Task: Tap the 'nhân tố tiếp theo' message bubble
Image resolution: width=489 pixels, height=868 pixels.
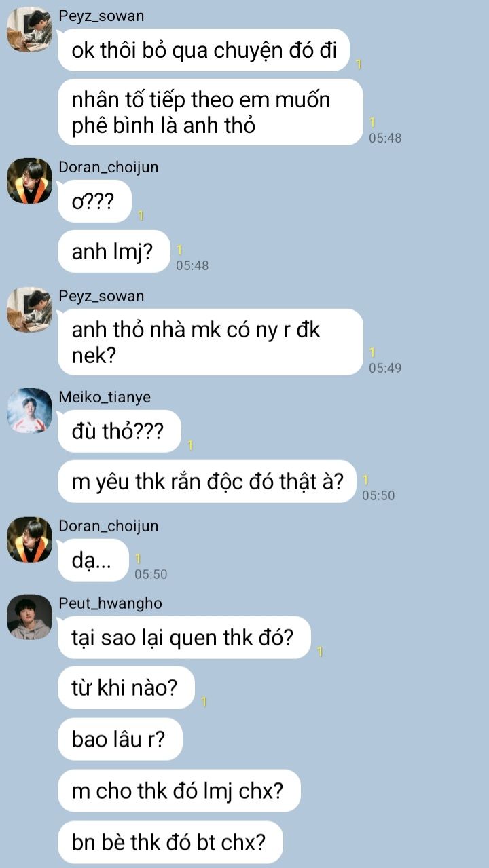Action: pyautogui.click(x=211, y=112)
